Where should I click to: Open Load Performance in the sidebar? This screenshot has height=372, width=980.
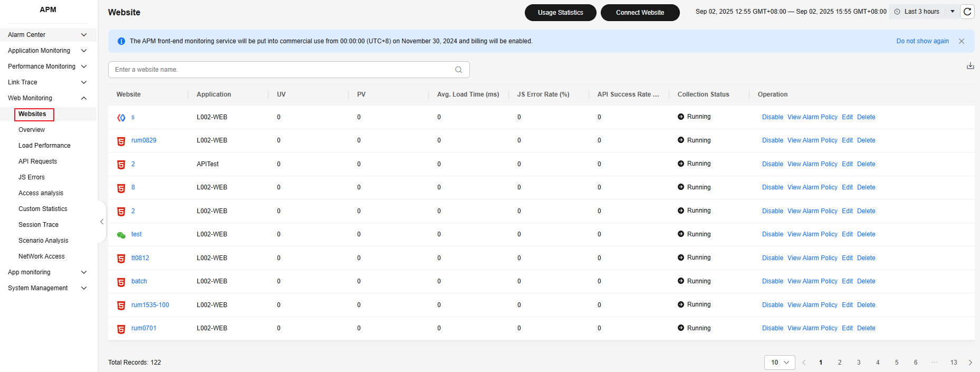point(44,146)
